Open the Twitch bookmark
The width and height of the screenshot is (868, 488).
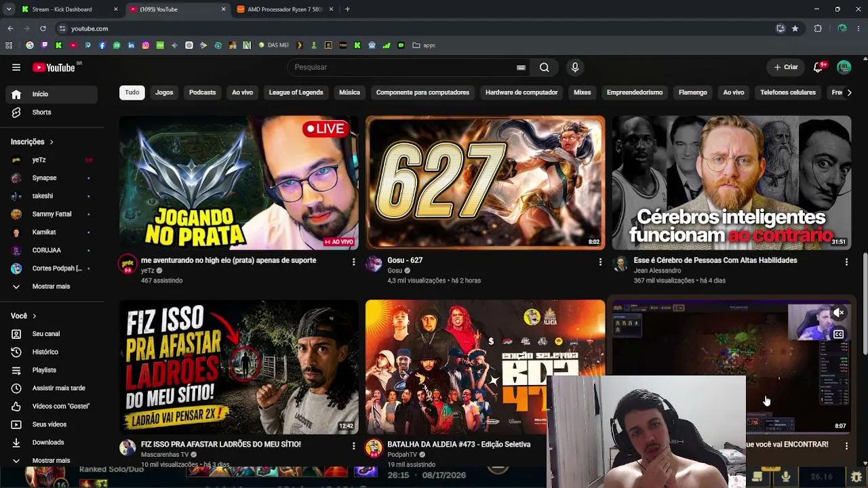[44, 45]
